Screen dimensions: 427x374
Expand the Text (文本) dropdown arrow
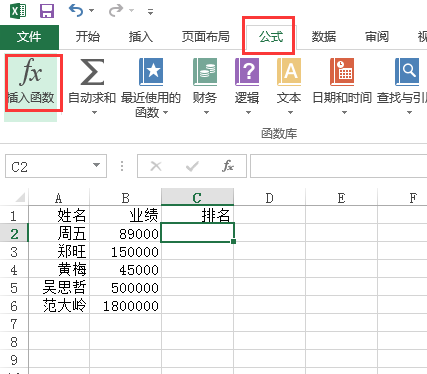pos(290,113)
